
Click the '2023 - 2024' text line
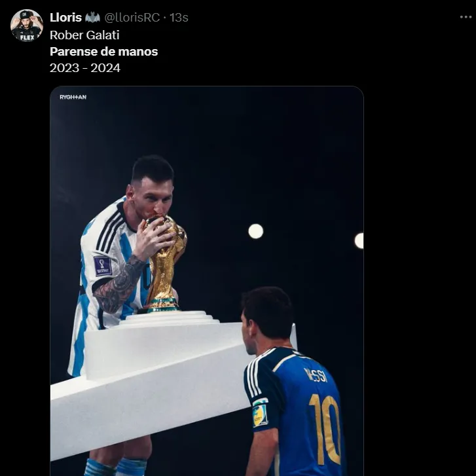[x=85, y=67]
